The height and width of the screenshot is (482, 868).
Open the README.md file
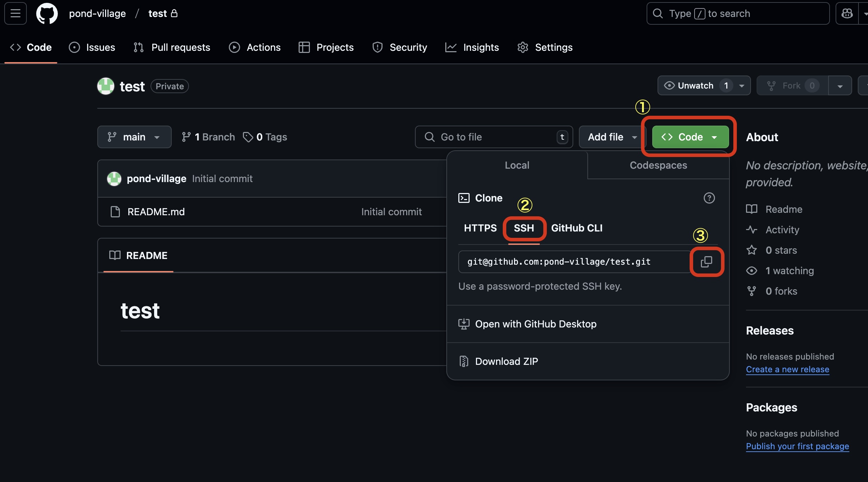tap(156, 212)
